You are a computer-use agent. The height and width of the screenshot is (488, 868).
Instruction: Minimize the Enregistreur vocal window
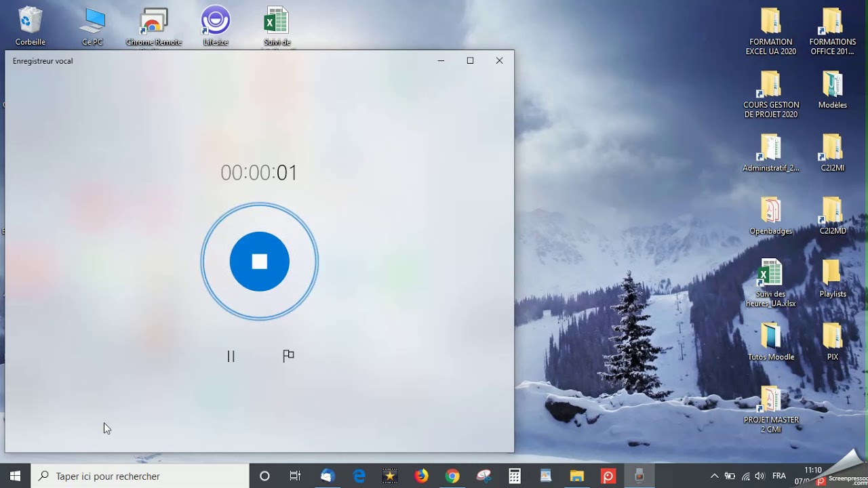(x=441, y=60)
